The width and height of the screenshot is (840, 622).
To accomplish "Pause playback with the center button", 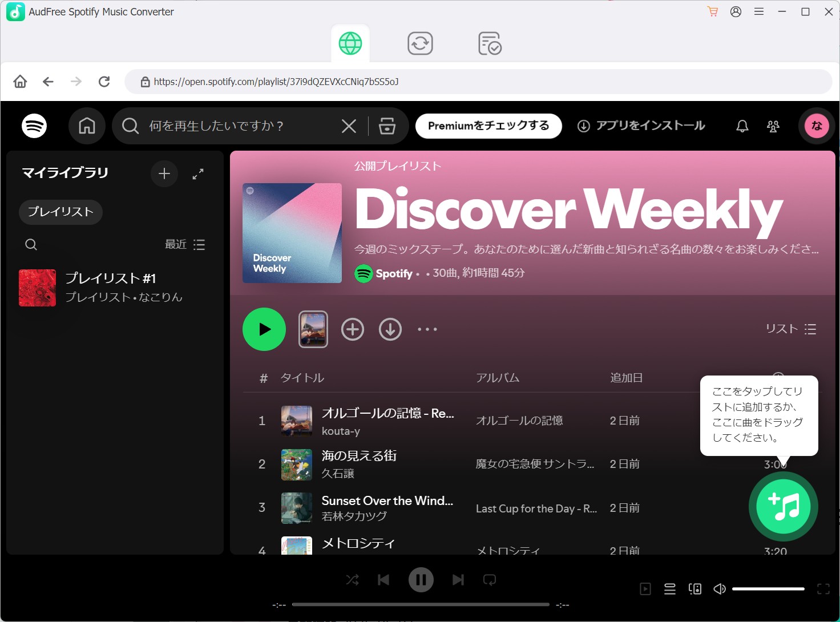I will click(421, 580).
